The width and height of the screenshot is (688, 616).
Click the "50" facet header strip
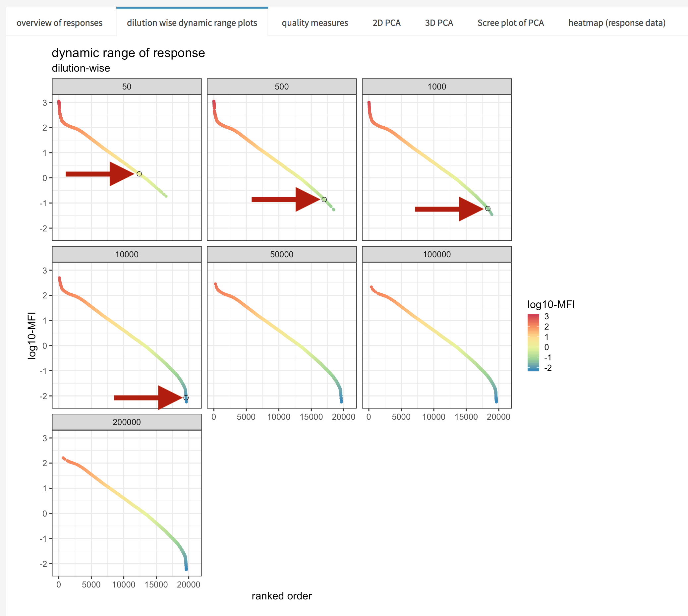point(127,87)
